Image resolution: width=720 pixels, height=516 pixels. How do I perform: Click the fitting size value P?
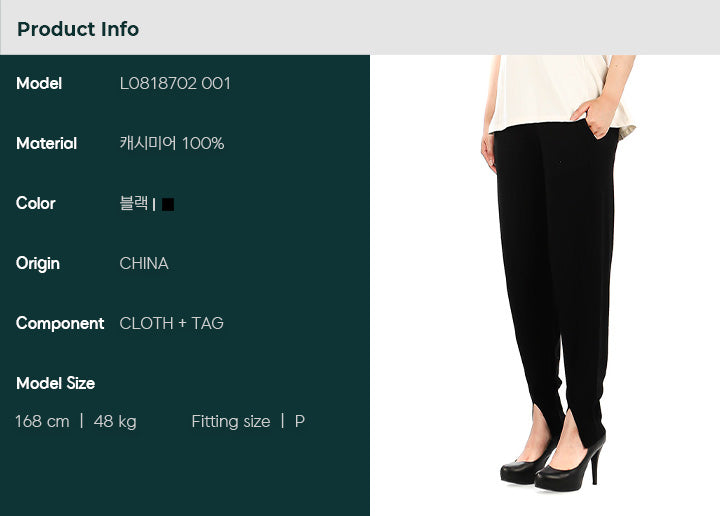[x=299, y=421]
